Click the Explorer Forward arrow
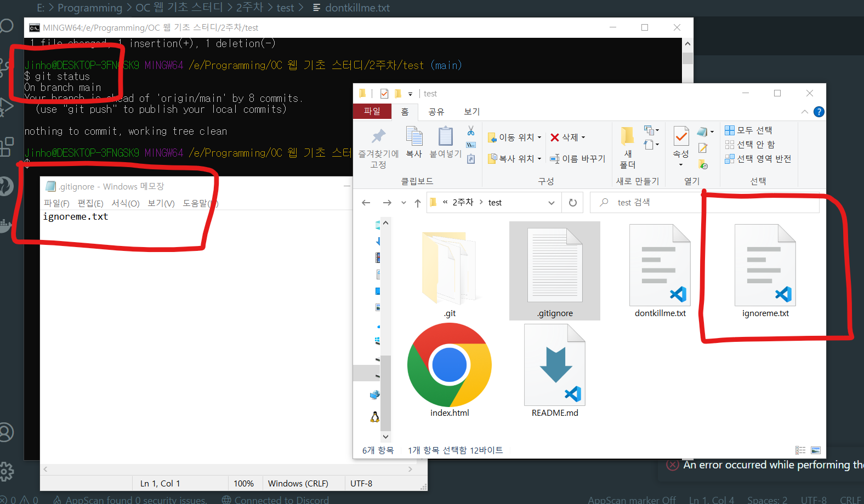 pyautogui.click(x=387, y=203)
